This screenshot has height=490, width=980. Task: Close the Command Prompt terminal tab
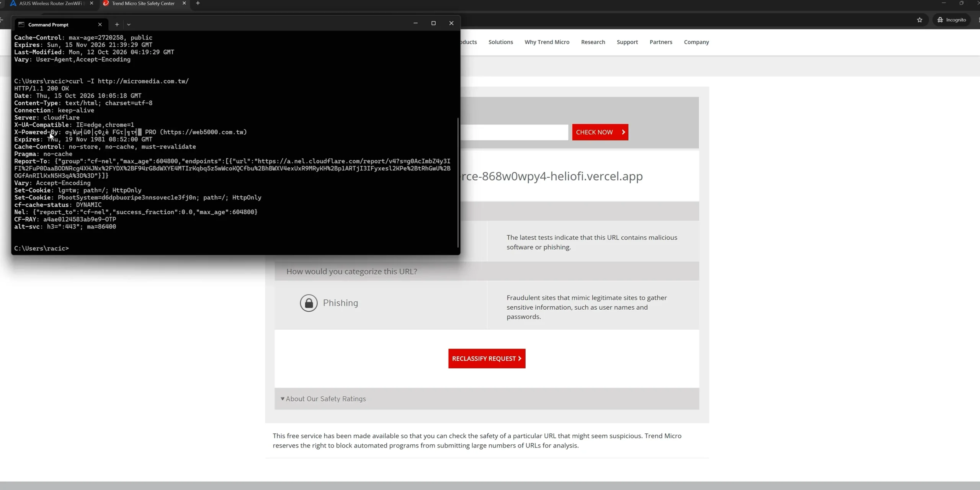pos(100,24)
